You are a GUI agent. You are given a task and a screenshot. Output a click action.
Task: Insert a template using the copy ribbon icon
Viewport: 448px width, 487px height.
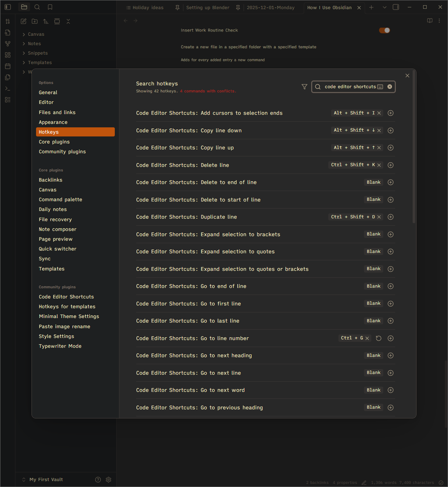8,77
